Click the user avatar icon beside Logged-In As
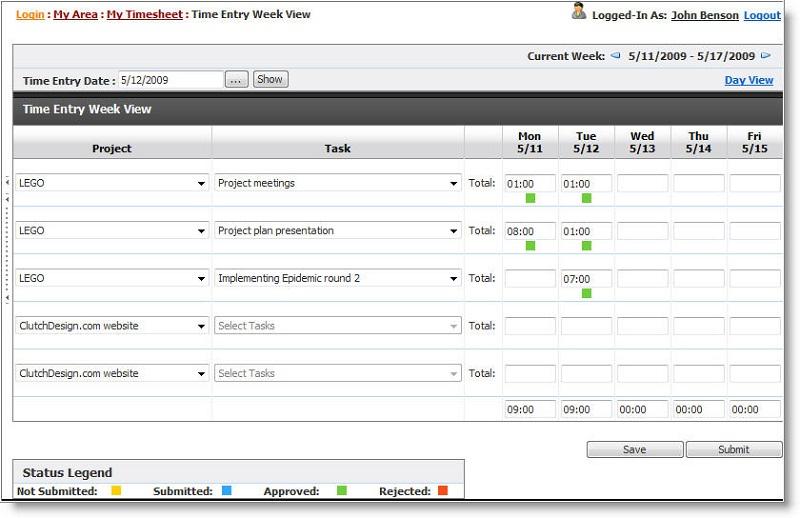This screenshot has width=800, height=518. click(579, 11)
